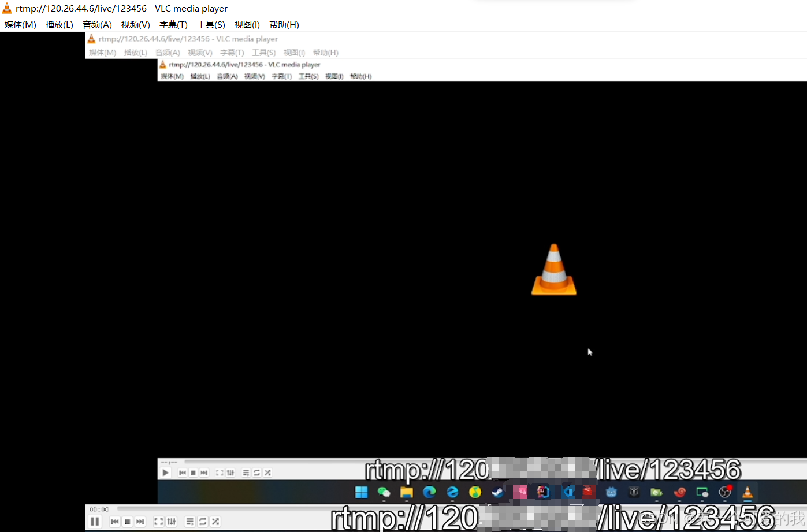Next track button in innermost play-button row
Image resolution: width=807 pixels, height=532 pixels.
(x=204, y=473)
